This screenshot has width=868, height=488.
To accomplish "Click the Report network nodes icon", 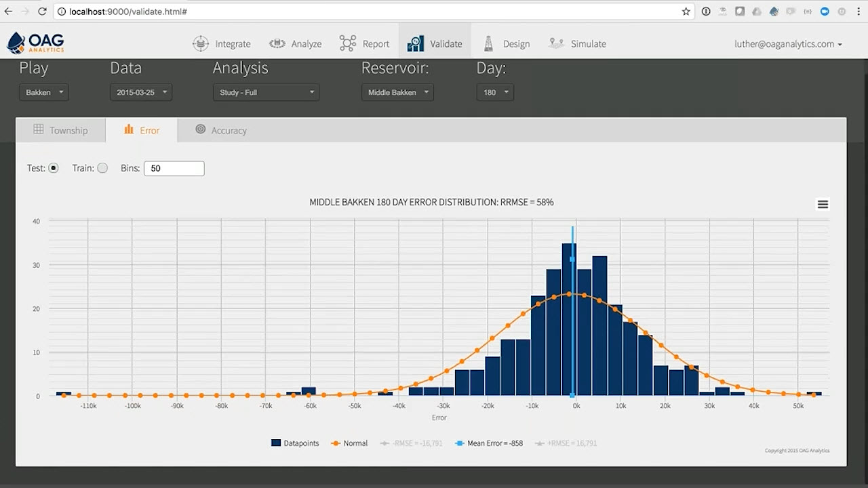I will [348, 43].
